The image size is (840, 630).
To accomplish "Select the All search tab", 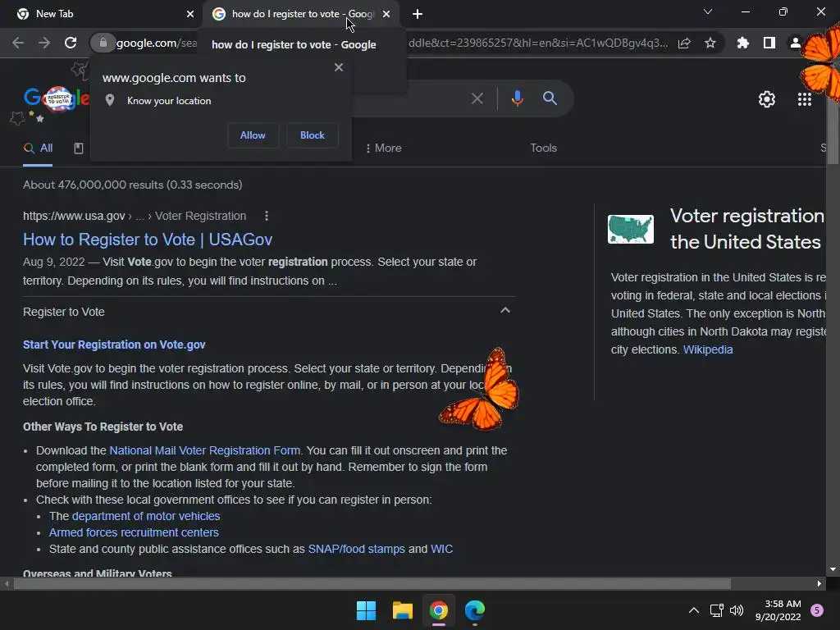I will click(38, 148).
